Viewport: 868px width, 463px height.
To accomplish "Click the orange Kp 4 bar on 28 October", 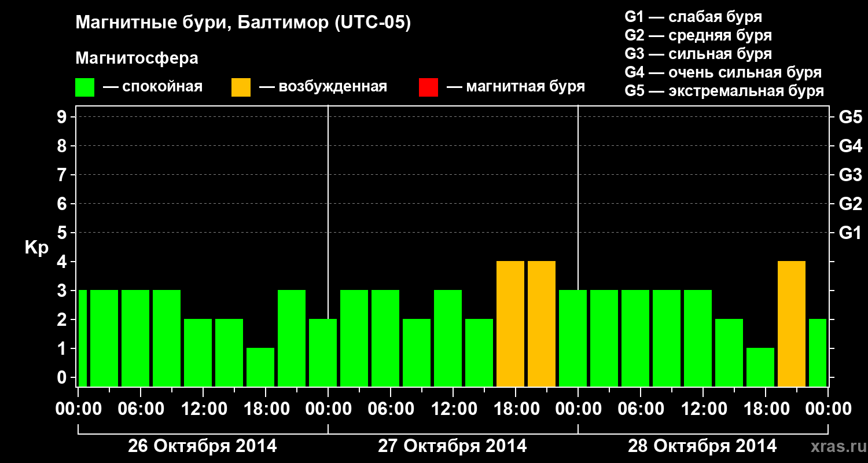I will tap(792, 324).
